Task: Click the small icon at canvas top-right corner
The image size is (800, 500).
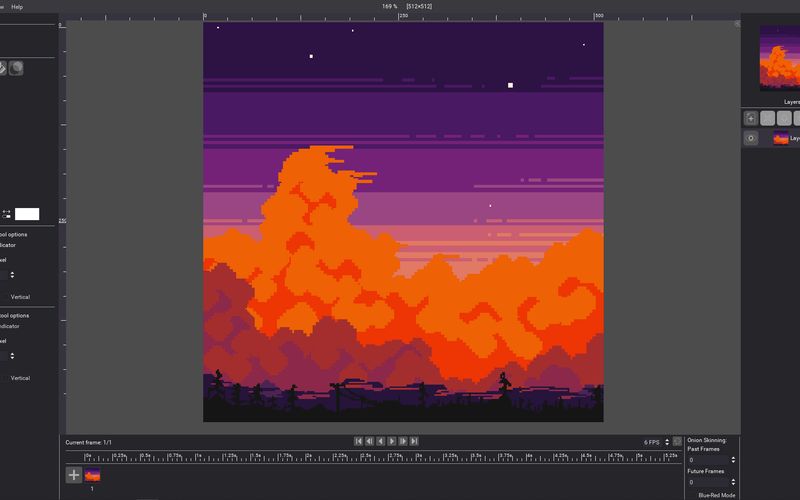Action: click(x=737, y=24)
